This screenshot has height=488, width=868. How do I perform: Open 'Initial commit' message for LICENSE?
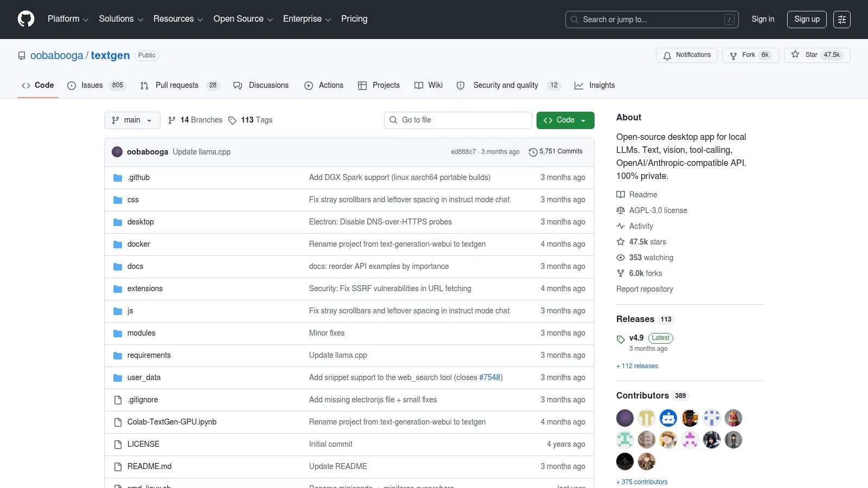[x=331, y=445]
